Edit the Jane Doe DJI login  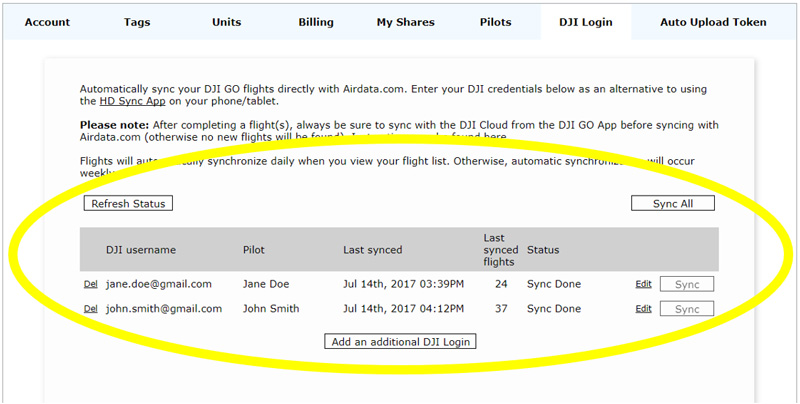(x=643, y=285)
